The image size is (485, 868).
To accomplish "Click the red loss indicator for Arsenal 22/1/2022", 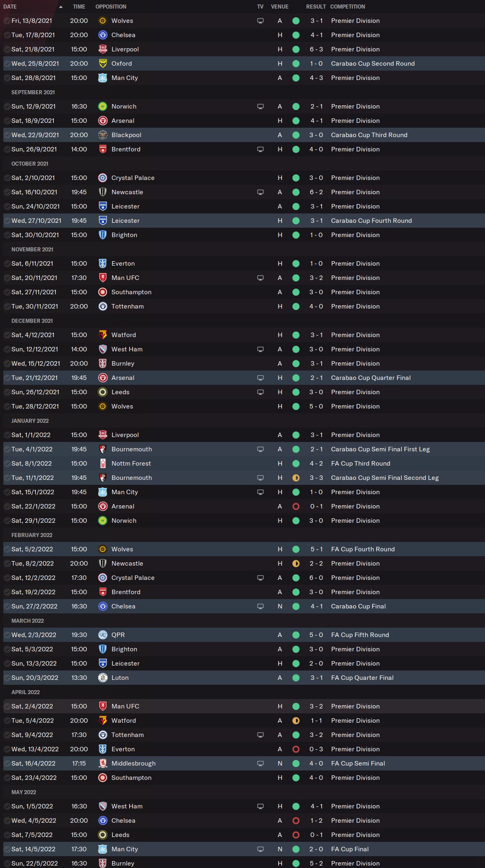I will tap(296, 506).
